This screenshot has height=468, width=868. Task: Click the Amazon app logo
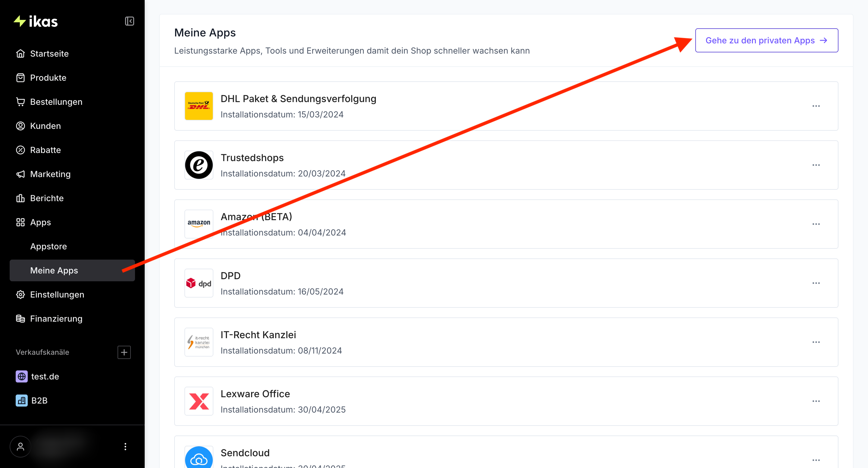click(x=199, y=224)
